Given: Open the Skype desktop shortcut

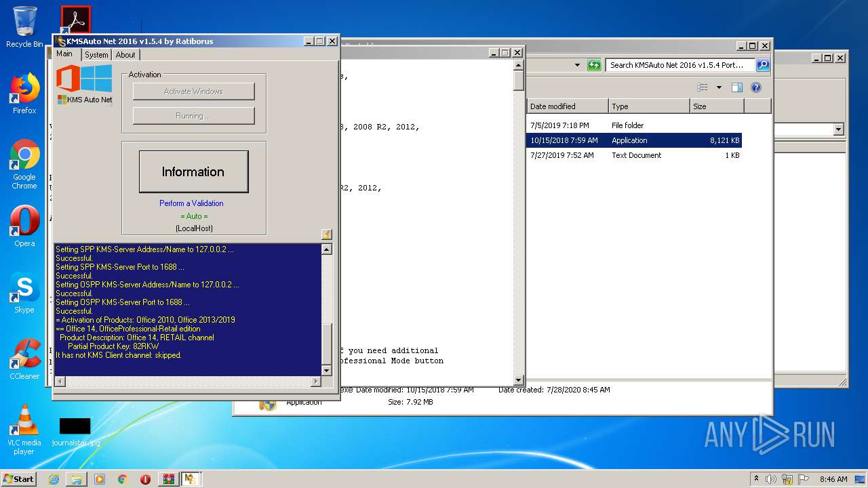Looking at the screenshot, I should (24, 293).
